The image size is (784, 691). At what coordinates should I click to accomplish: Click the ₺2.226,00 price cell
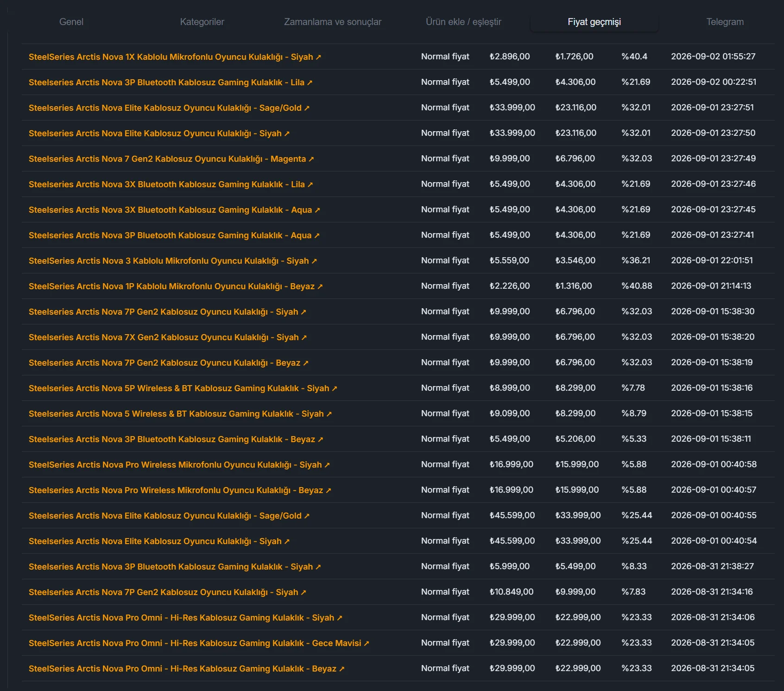pyautogui.click(x=510, y=286)
